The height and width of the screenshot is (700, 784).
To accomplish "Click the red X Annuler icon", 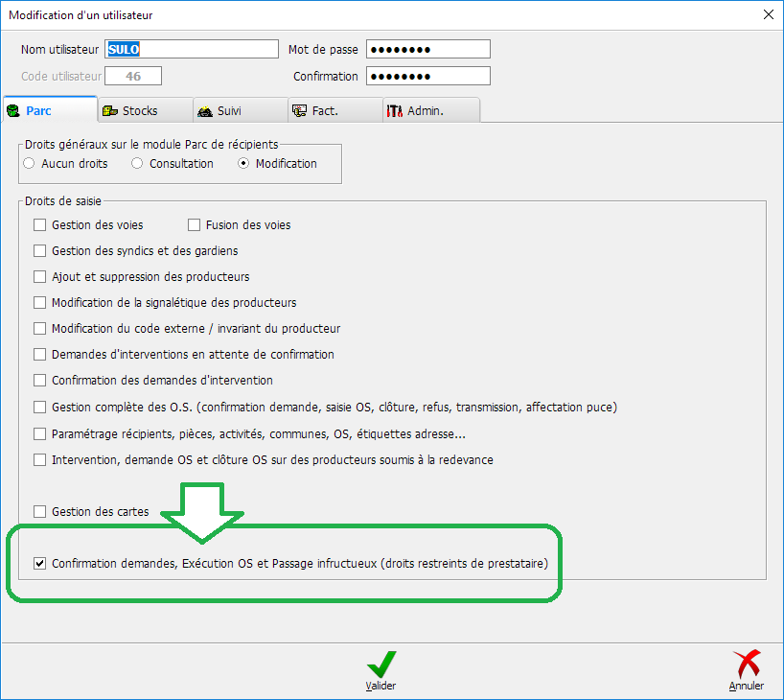I will tap(746, 665).
